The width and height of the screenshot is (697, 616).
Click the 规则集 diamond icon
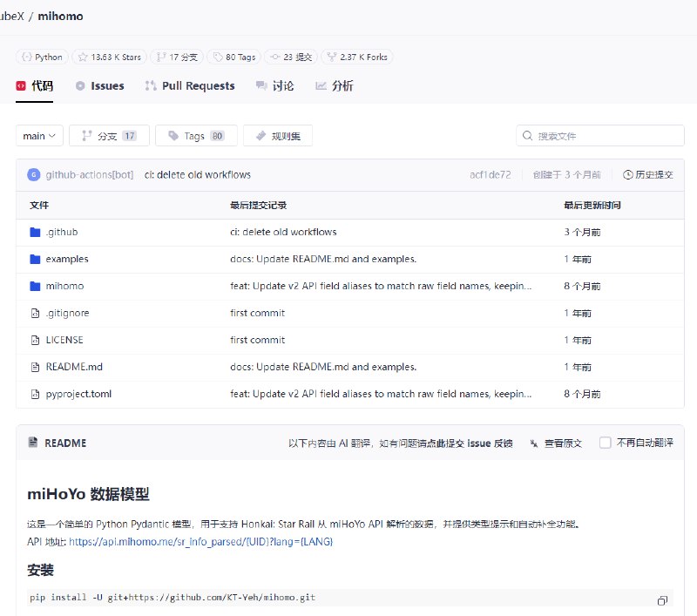[261, 135]
